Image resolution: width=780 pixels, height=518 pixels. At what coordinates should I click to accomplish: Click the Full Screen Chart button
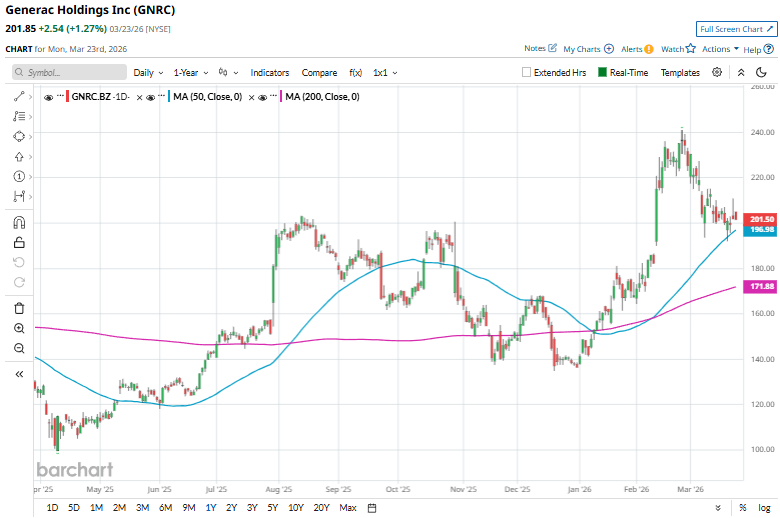pos(736,30)
